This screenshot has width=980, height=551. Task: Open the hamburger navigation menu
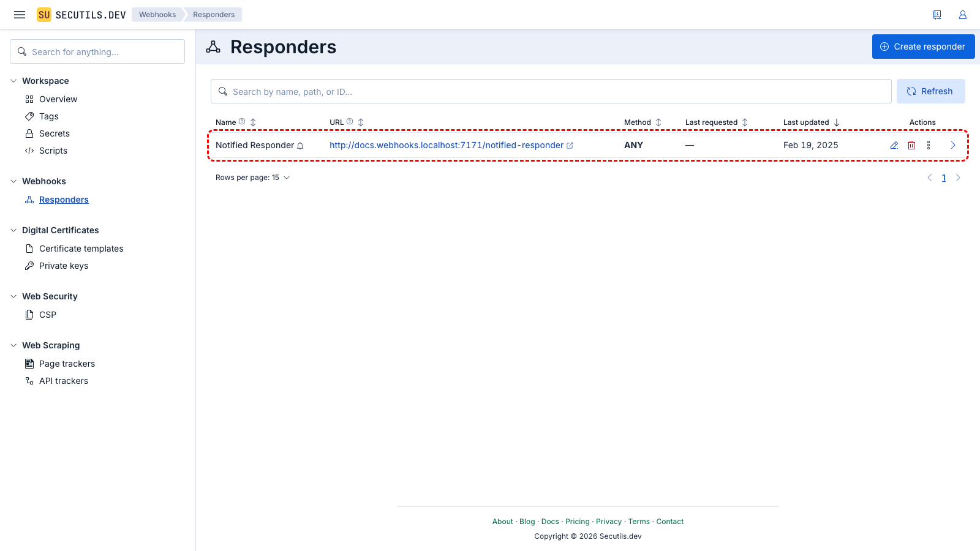20,15
